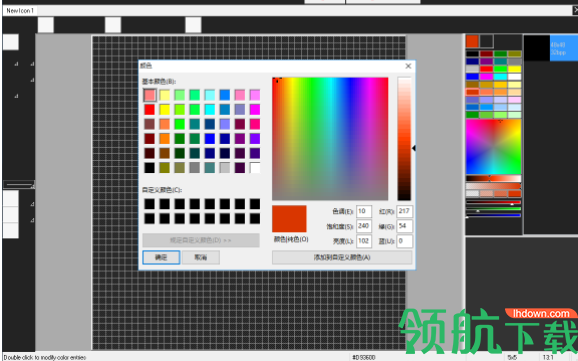The width and height of the screenshot is (578, 361).
Task: Select the pure red swatch in basic colors
Action: pos(150,110)
